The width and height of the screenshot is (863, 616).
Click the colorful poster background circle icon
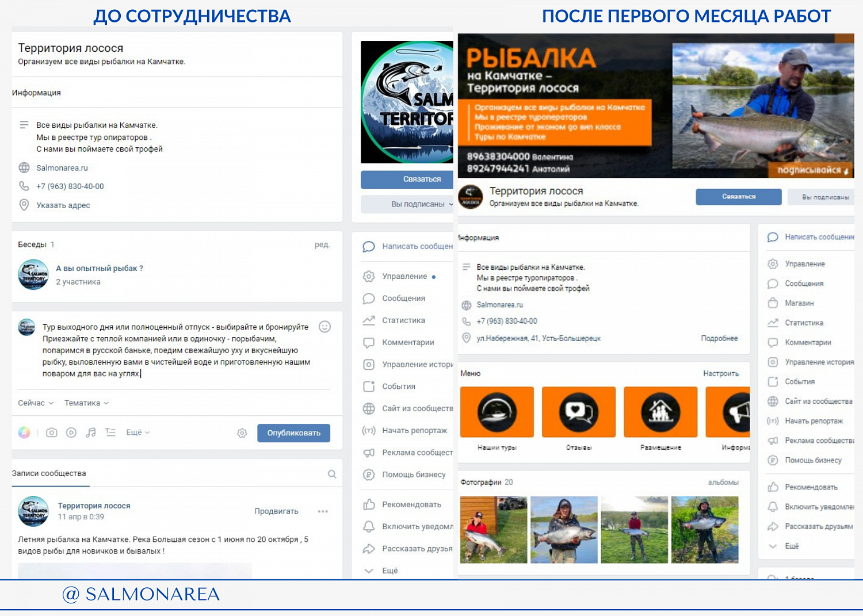tap(24, 433)
